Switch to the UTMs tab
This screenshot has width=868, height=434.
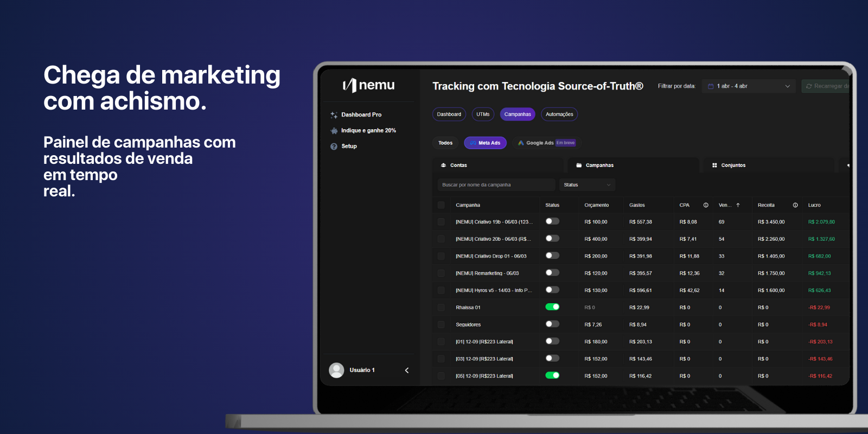click(x=483, y=114)
